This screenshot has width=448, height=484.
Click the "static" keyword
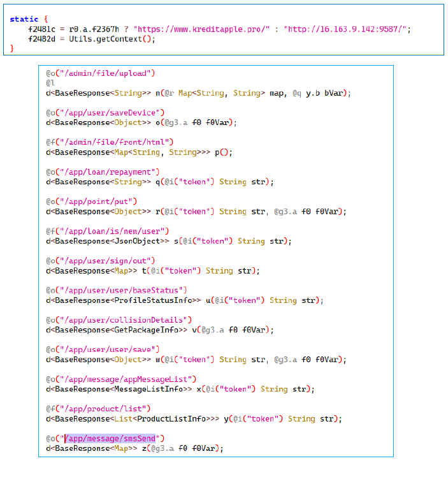[24, 19]
